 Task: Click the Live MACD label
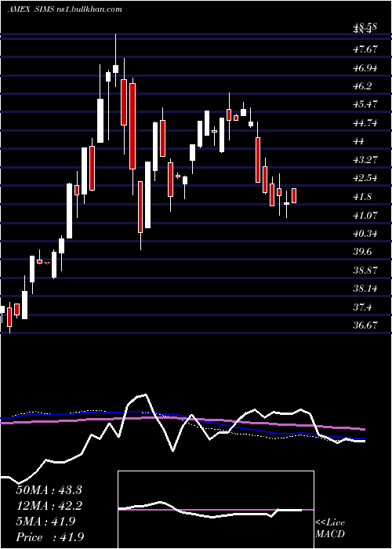(x=330, y=529)
